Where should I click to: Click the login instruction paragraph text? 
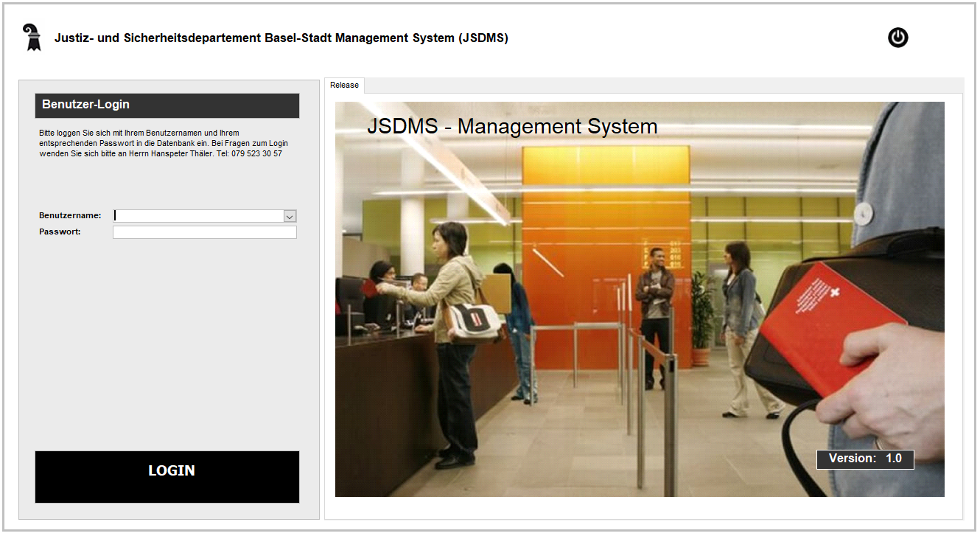coord(162,143)
